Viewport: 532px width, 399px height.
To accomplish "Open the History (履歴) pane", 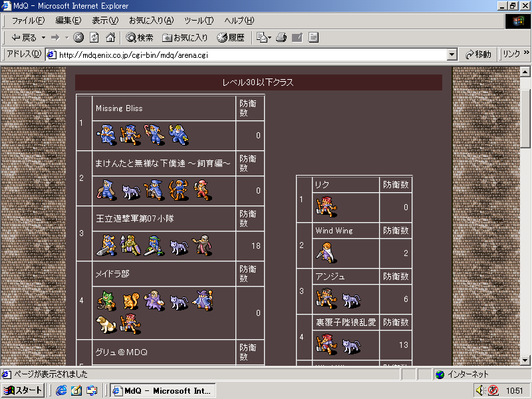I will point(231,38).
